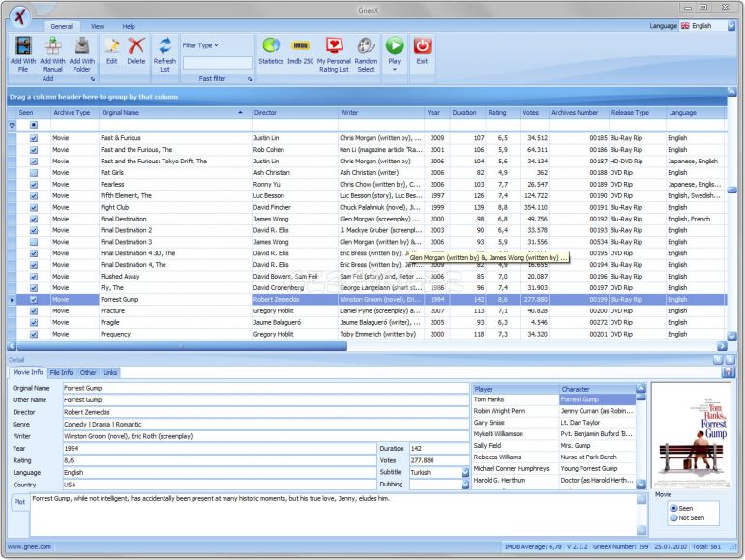Screen dimensions: 745x560
Task: Click the grid vertical scrollbar thumb
Action: click(x=731, y=190)
